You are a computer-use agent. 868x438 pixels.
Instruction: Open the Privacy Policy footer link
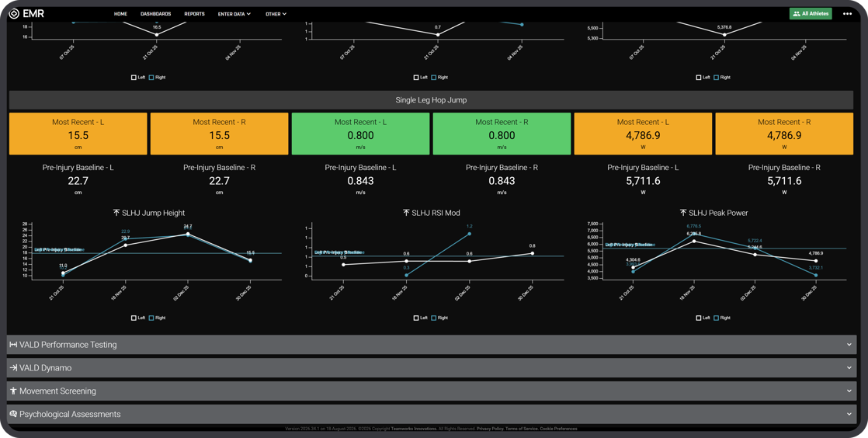(490, 429)
